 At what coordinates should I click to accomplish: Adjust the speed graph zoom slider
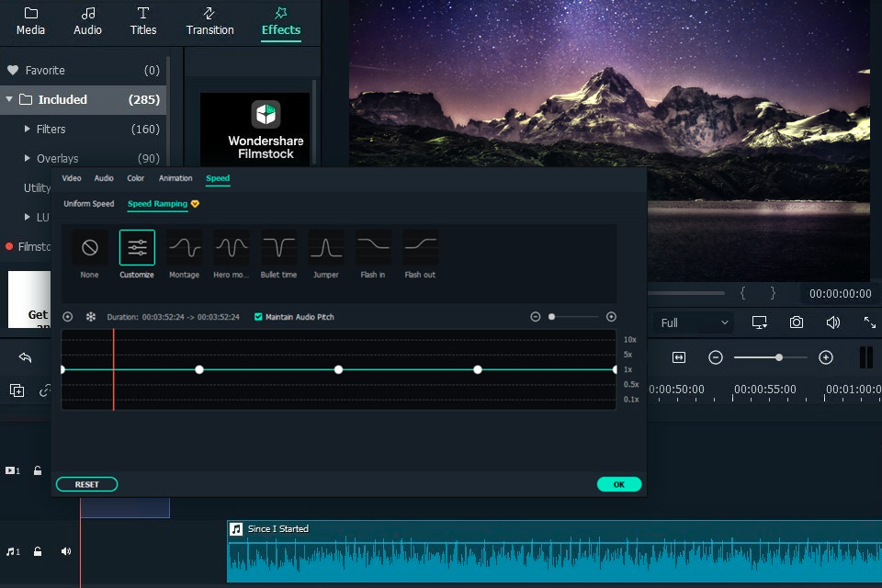click(573, 317)
